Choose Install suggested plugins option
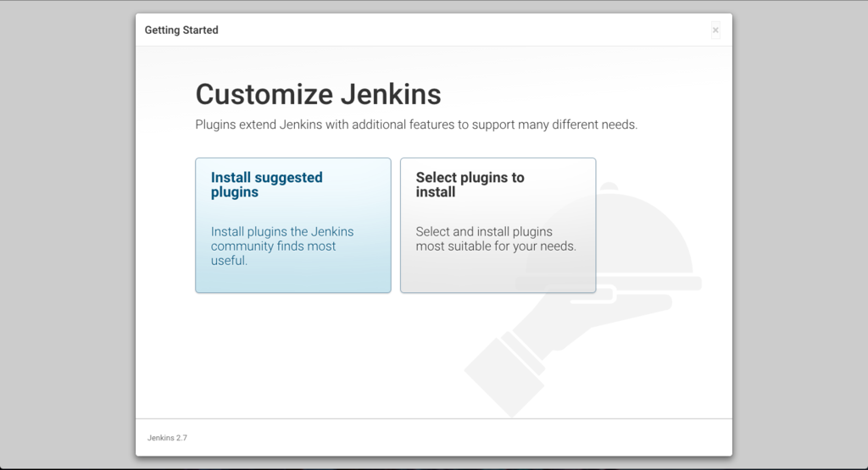Viewport: 868px width, 470px height. click(x=292, y=225)
